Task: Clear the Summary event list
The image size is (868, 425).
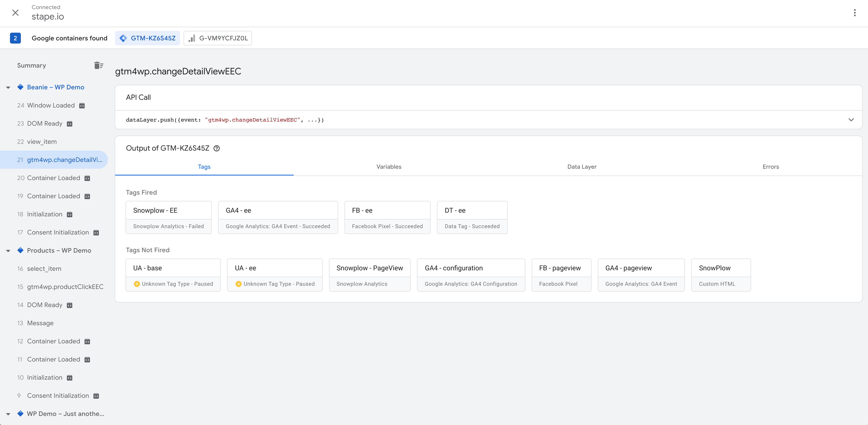Action: click(98, 65)
